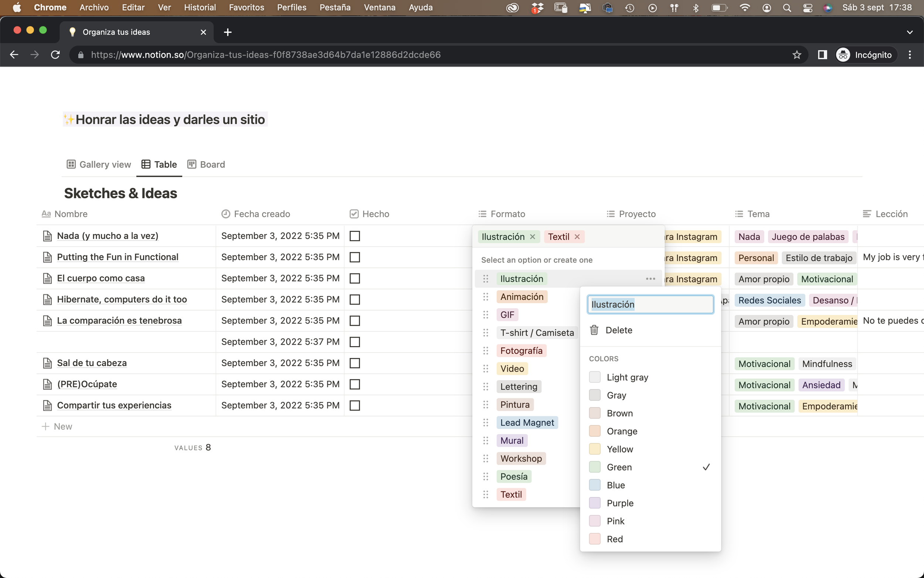The height and width of the screenshot is (578, 924).
Task: Open the macOS Spotlight search icon
Action: pos(787,8)
